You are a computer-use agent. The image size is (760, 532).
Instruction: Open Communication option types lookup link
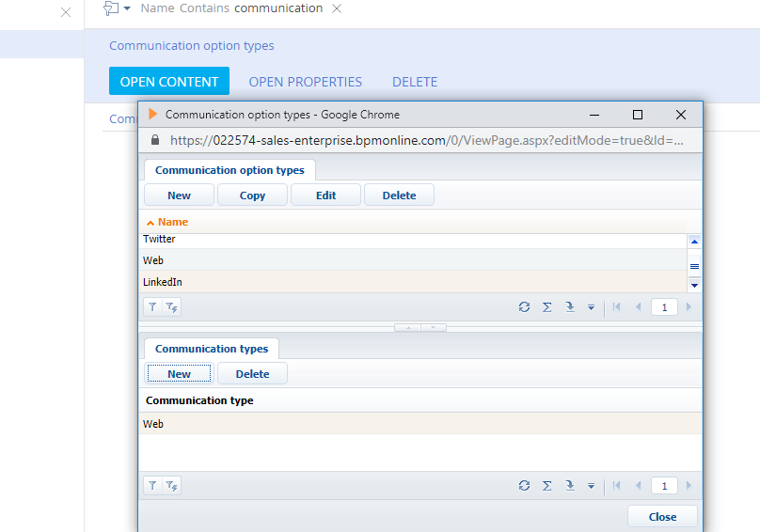tap(192, 45)
